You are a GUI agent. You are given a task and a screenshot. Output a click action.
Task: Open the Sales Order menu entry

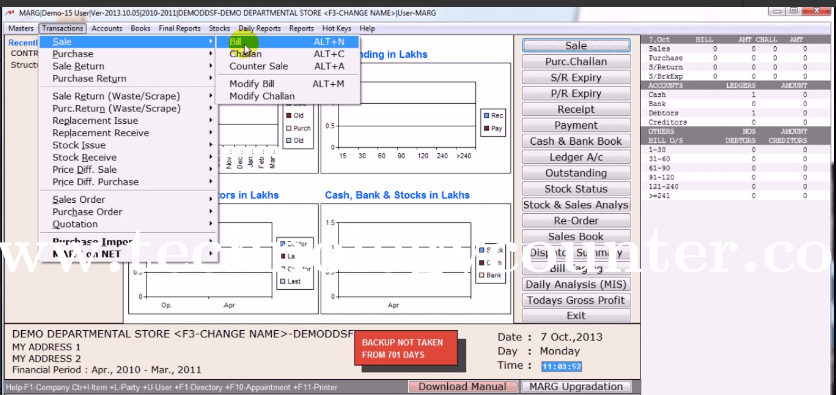pos(128,199)
